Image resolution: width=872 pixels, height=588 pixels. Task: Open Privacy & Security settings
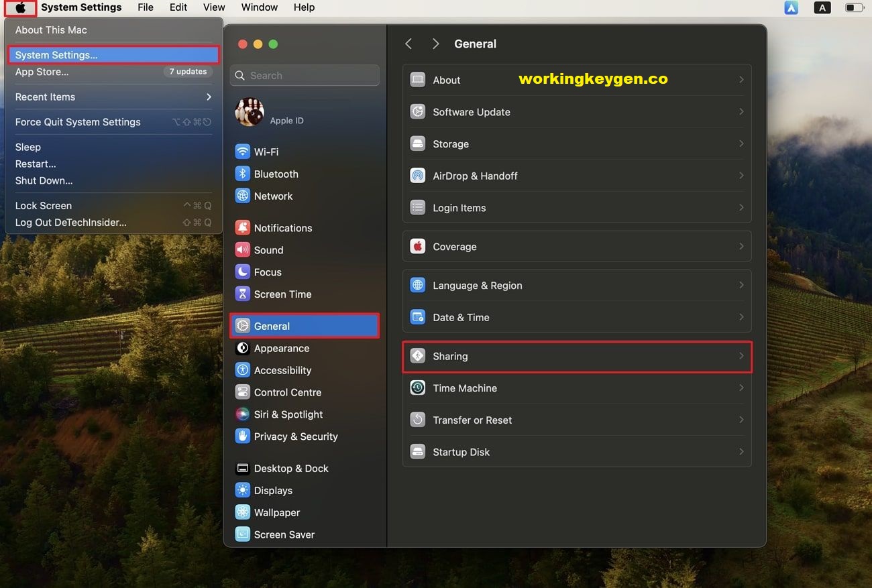pos(242,436)
